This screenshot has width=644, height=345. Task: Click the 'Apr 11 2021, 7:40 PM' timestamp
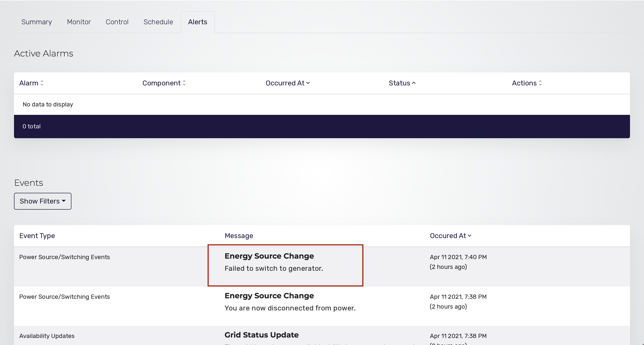[x=458, y=257]
